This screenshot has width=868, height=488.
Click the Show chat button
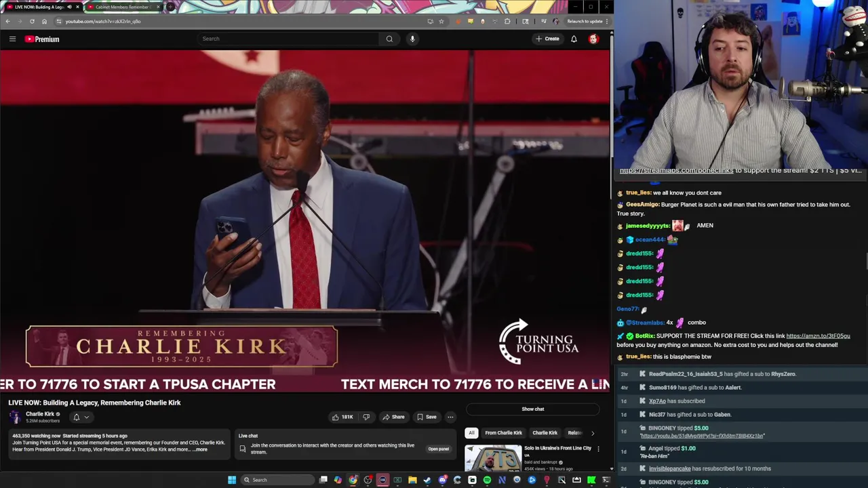(x=533, y=409)
